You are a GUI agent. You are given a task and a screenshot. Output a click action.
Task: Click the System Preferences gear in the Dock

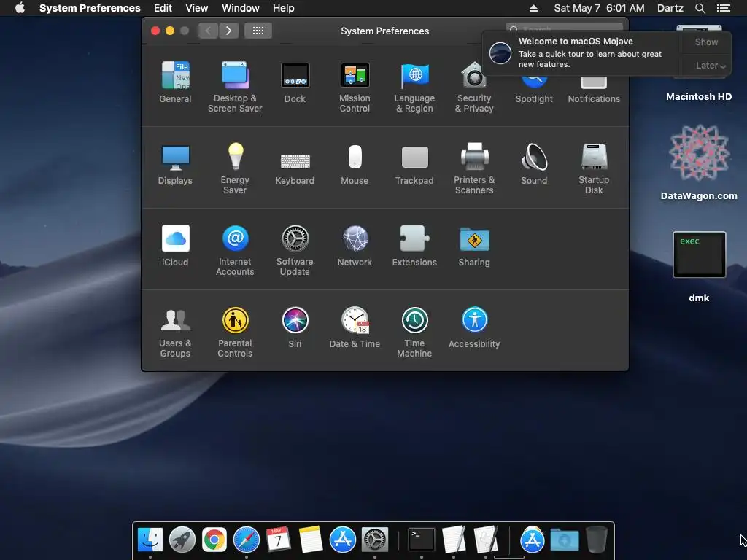[374, 540]
